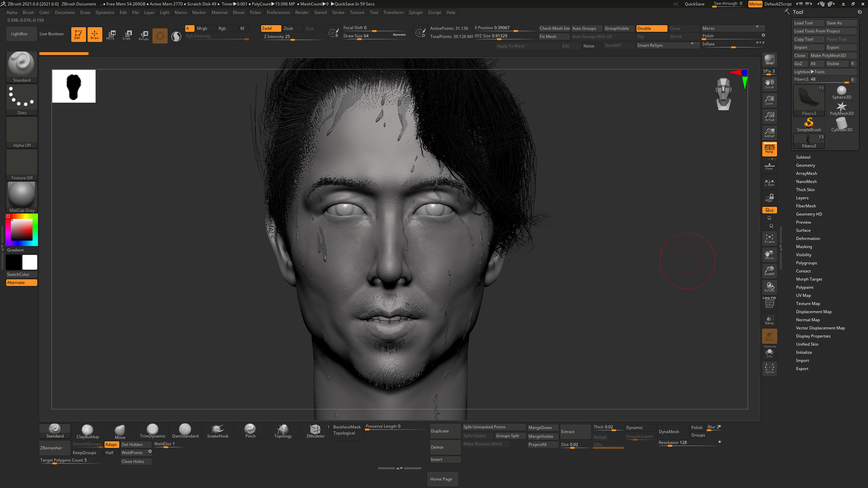Toggle Persp perspective view
The image size is (868, 488).
click(770, 149)
